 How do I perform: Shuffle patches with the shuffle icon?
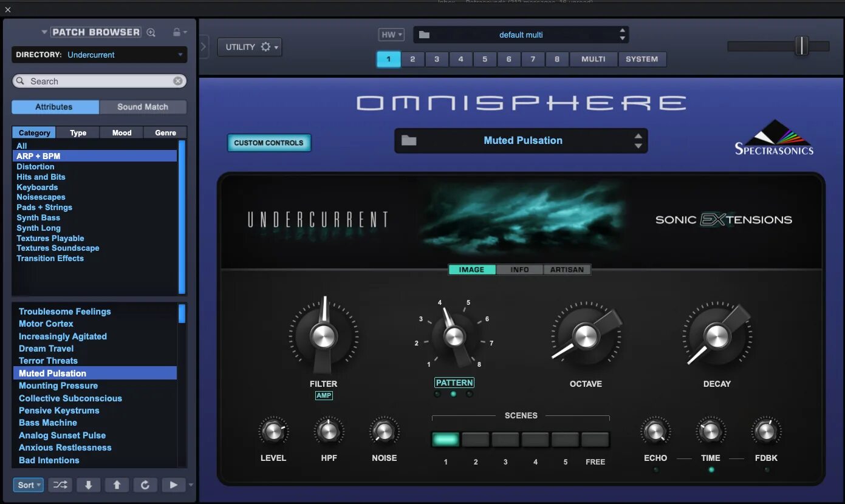coord(60,485)
